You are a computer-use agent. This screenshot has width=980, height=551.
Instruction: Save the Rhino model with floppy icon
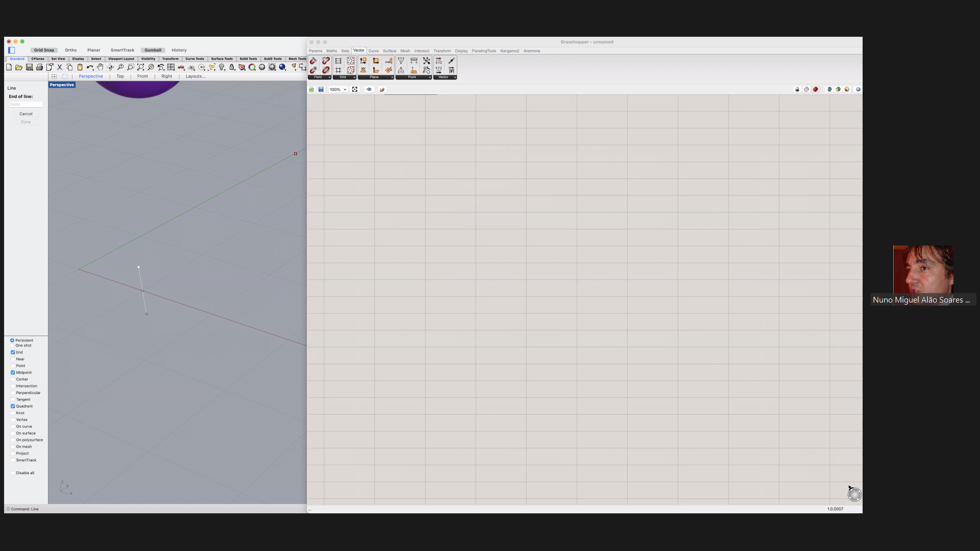click(x=29, y=67)
